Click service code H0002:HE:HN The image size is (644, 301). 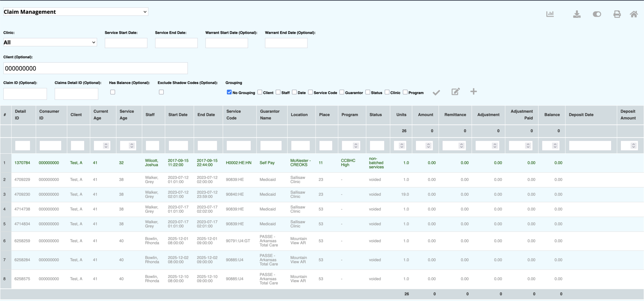click(x=238, y=163)
